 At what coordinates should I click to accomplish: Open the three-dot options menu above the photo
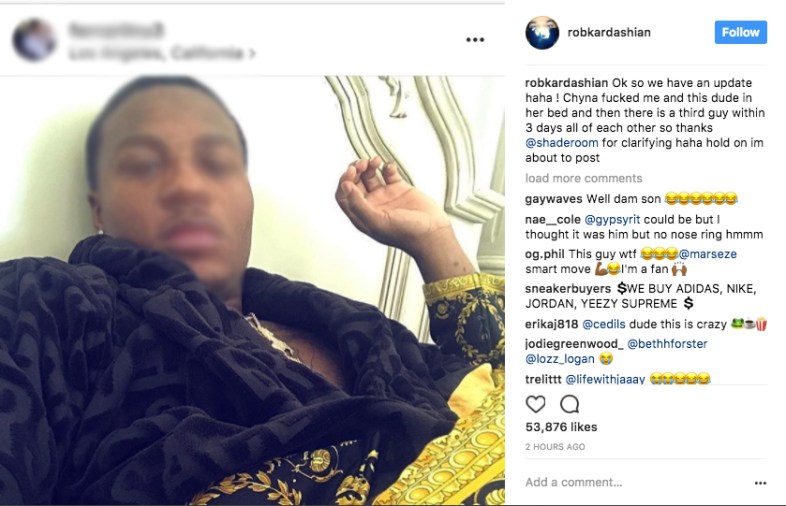pyautogui.click(x=475, y=40)
